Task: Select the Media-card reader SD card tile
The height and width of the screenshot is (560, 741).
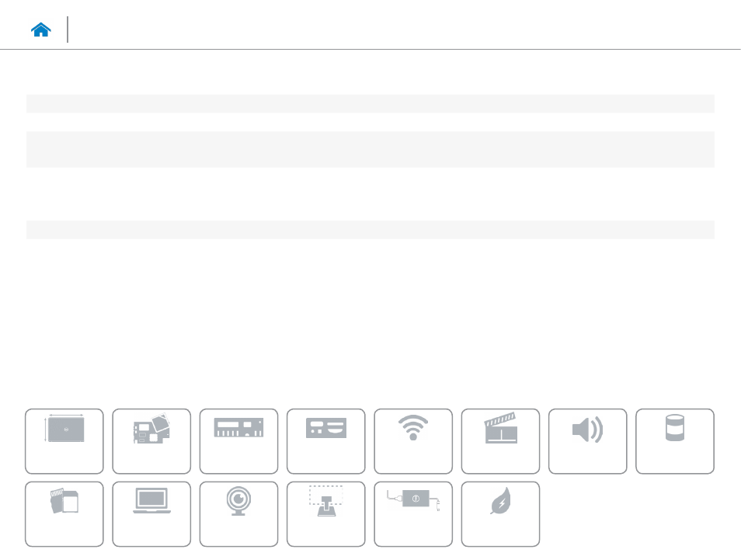Action: (64, 514)
